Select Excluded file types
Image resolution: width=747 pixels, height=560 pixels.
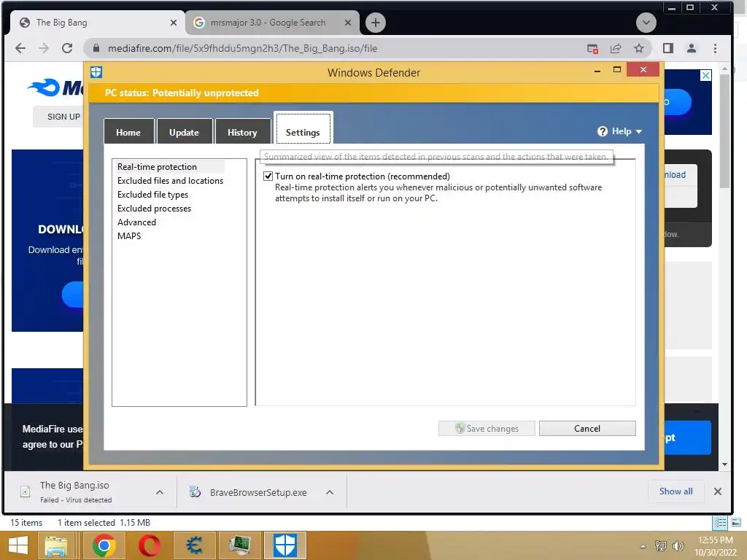click(152, 194)
